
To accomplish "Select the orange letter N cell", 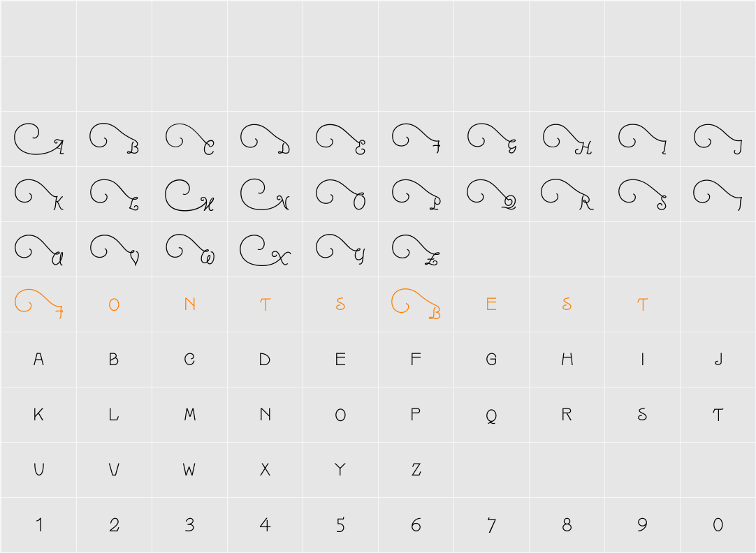I will pyautogui.click(x=189, y=304).
